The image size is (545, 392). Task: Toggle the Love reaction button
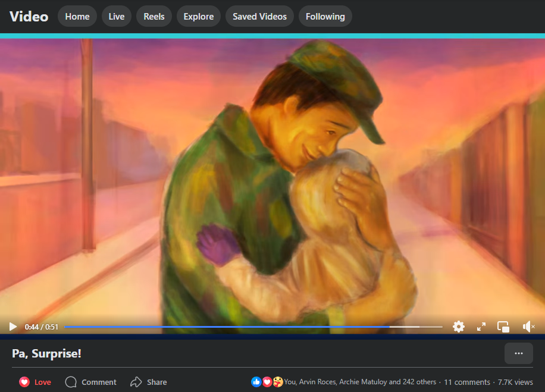pos(35,382)
